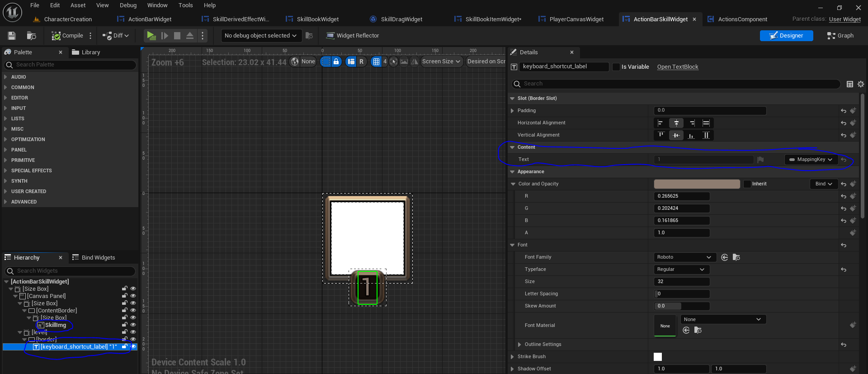Screen dimensions: 868x374
Task: Click the widget name field keyboard_shortcut_label
Action: 563,67
